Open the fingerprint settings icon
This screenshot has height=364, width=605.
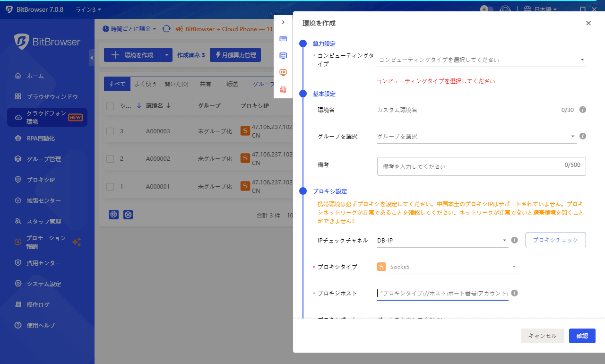click(x=283, y=89)
